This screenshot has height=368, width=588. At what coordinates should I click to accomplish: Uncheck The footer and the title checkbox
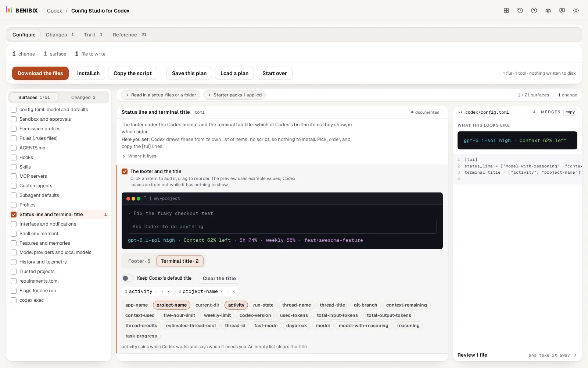125,171
